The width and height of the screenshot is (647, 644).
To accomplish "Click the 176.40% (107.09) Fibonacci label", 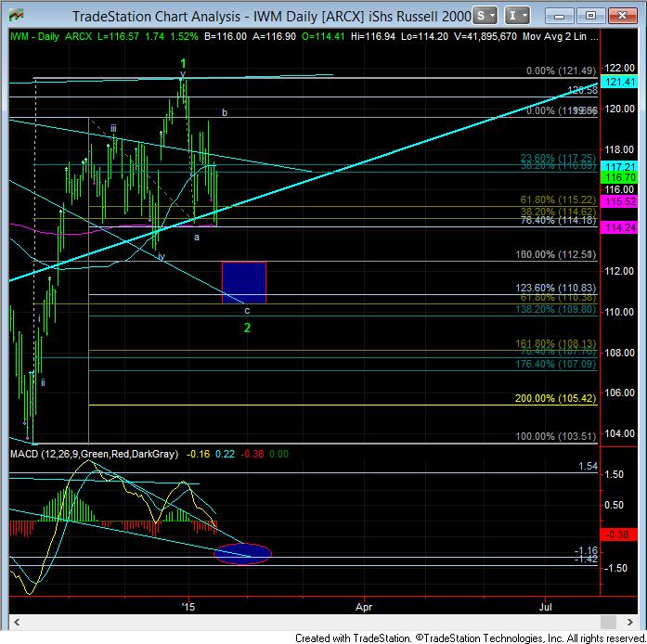I will point(556,364).
